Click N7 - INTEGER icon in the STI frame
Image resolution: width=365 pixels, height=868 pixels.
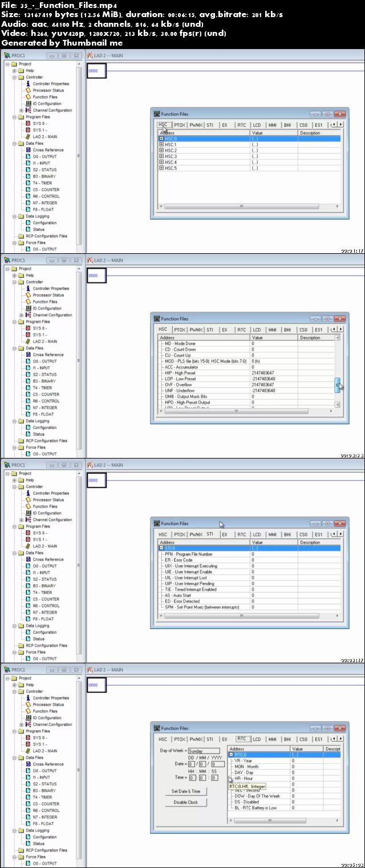tap(29, 613)
